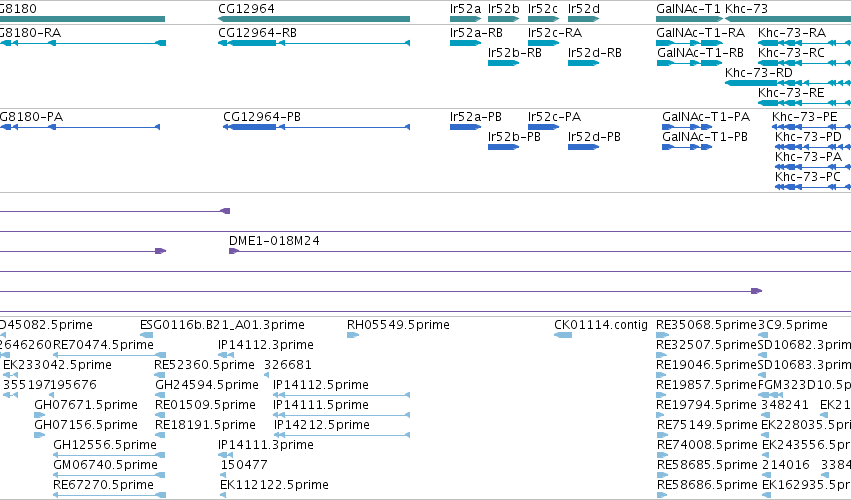Click the RE67270.5prime EST alignment
Screen dimensions: 851x500
(109, 495)
